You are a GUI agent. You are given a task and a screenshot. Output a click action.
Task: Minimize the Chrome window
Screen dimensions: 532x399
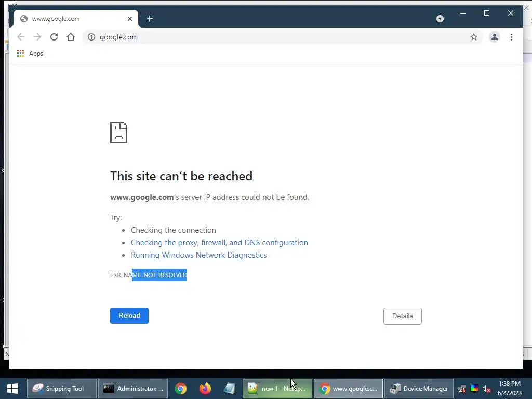click(463, 13)
